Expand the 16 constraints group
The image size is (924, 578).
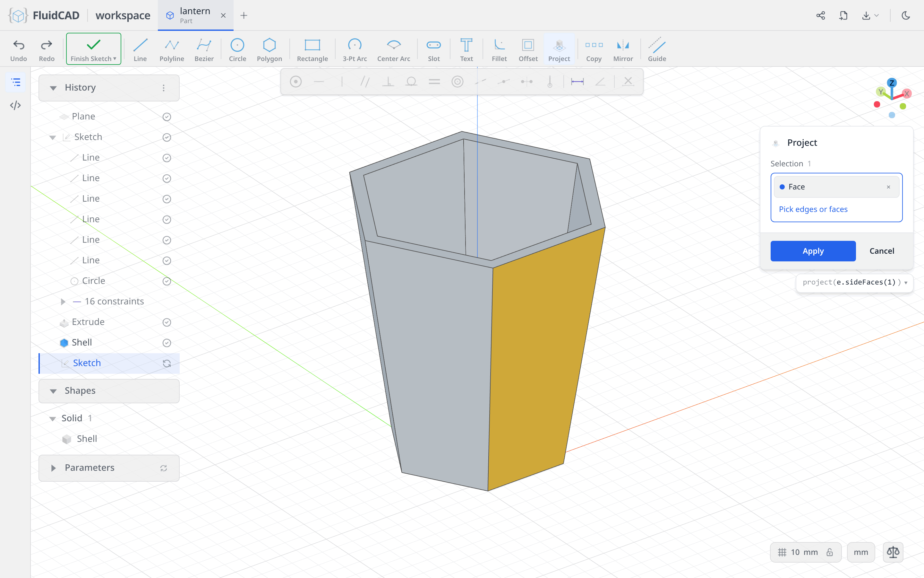coord(63,302)
